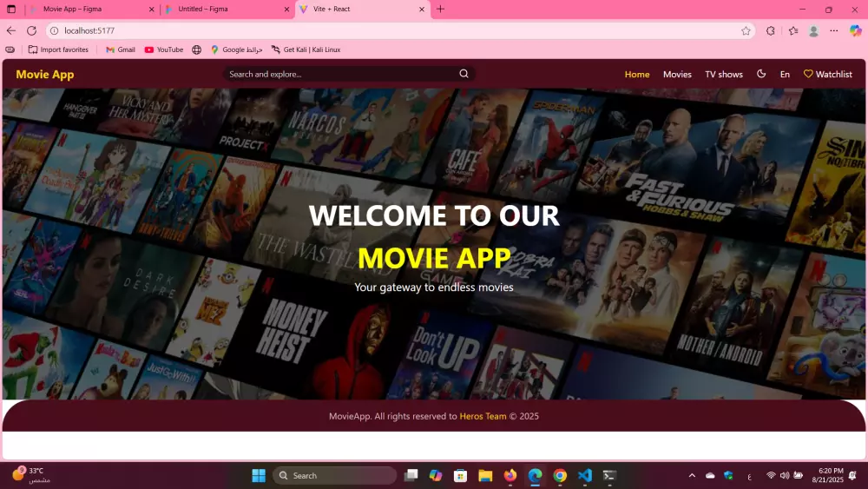Screen dimensions: 868x489
Task: Open Settings and more menu
Action: point(833,30)
